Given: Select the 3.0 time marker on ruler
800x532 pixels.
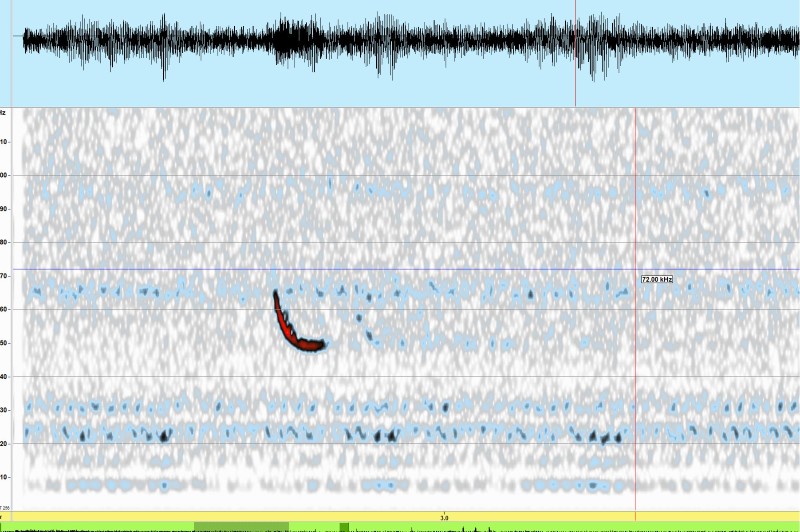Looking at the screenshot, I should tap(444, 517).
